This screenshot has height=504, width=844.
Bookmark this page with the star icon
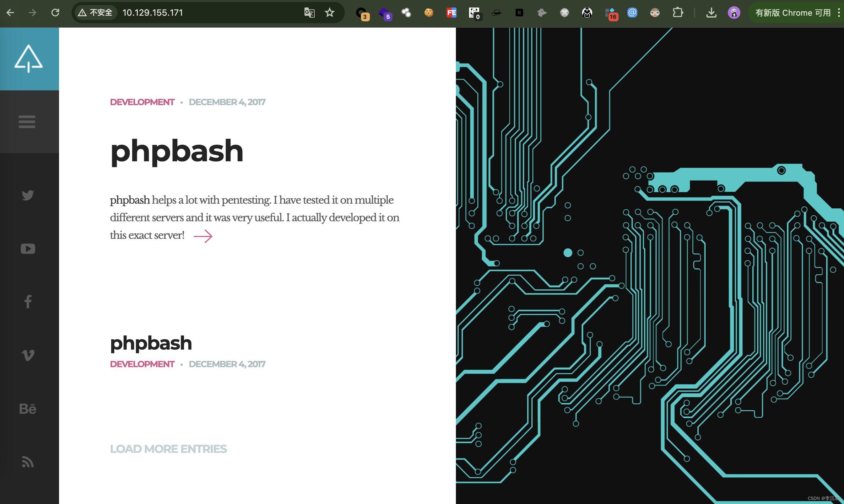(x=330, y=13)
